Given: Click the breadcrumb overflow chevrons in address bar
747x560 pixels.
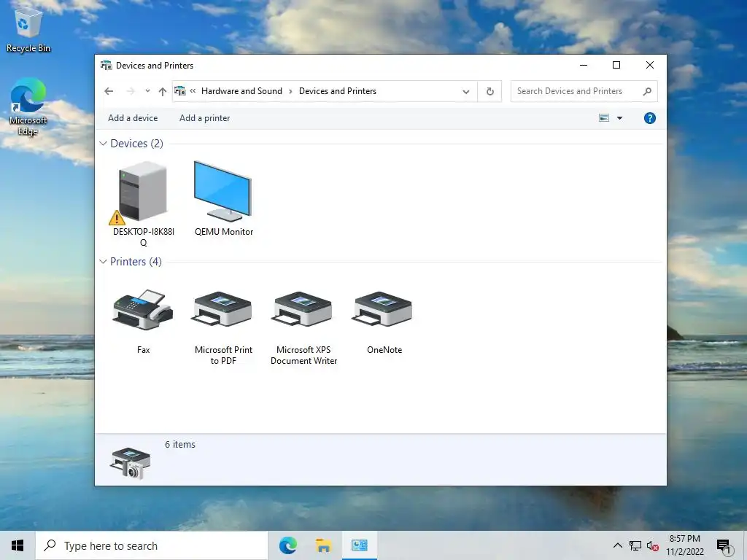Looking at the screenshot, I should [x=193, y=91].
